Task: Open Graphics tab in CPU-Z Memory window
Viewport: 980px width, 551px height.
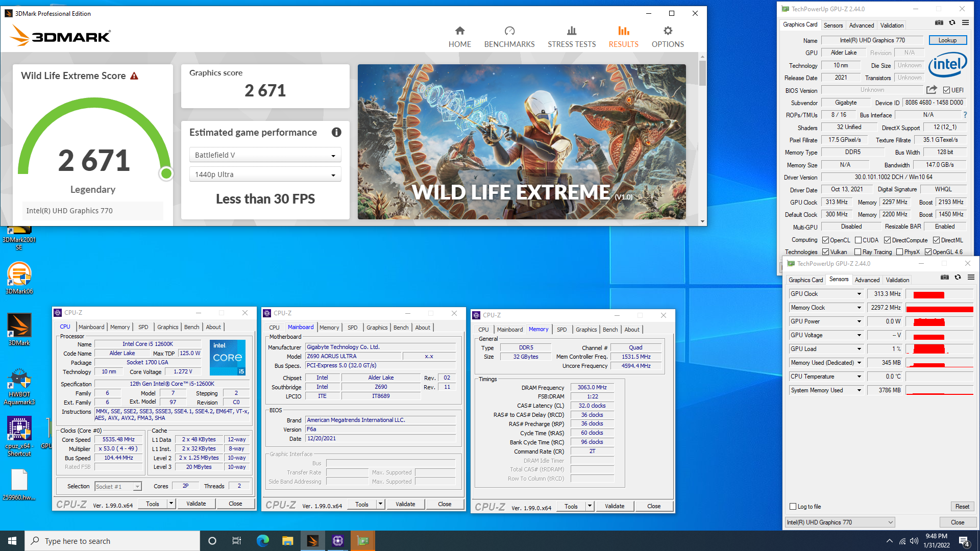Action: click(586, 330)
